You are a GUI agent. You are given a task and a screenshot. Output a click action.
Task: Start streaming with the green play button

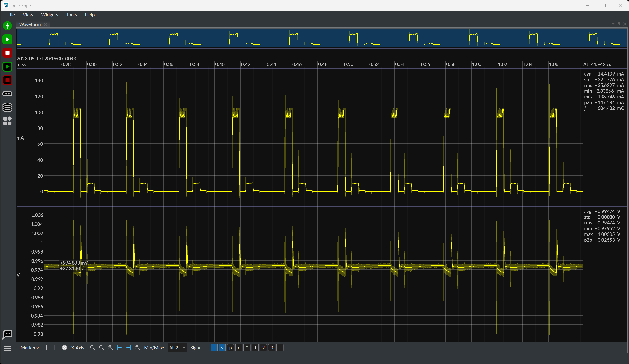pos(8,39)
